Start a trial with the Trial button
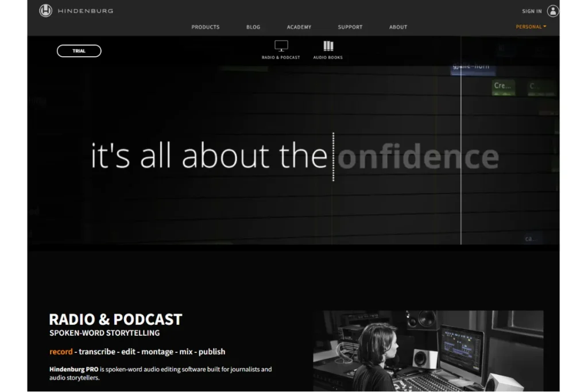 pyautogui.click(x=79, y=51)
